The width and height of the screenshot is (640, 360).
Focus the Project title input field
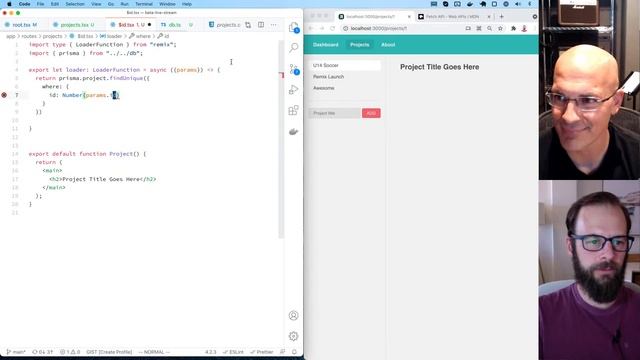(335, 113)
